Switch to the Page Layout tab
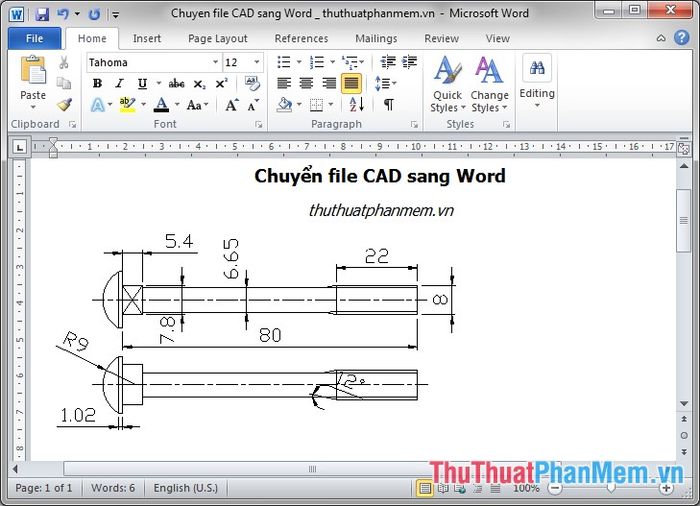700x506 pixels. pos(217,38)
